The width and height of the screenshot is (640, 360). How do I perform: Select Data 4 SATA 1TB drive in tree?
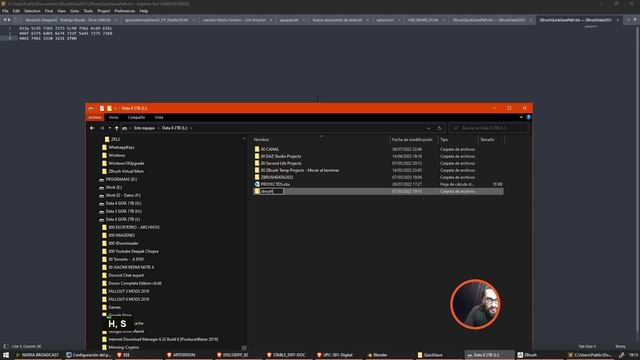(x=123, y=203)
